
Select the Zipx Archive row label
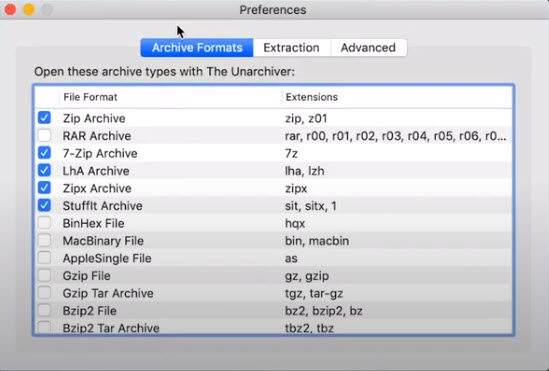point(97,188)
